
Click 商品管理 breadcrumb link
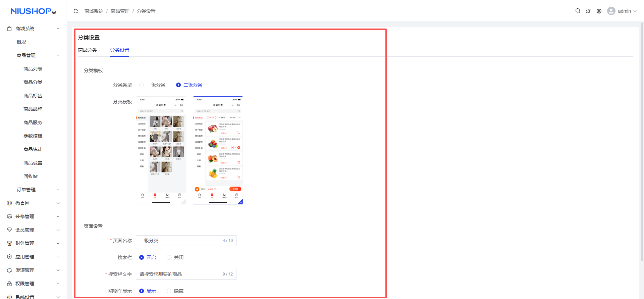pyautogui.click(x=120, y=11)
